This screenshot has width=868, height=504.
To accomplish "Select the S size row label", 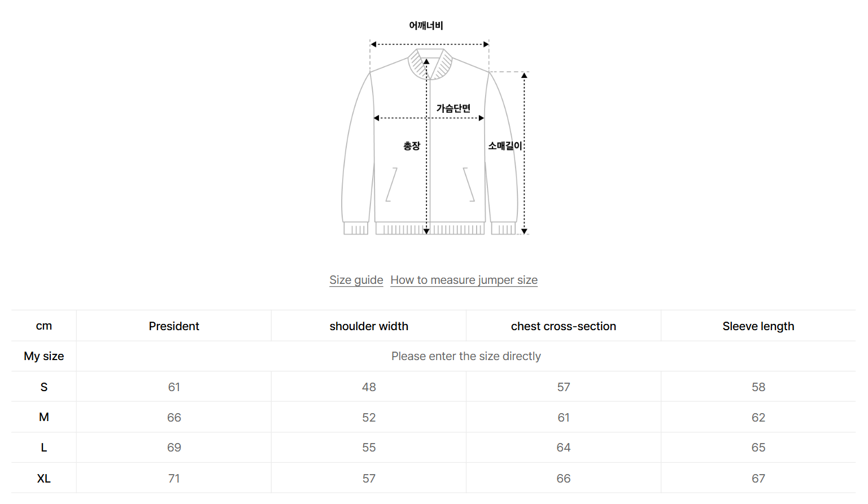I will (x=44, y=387).
